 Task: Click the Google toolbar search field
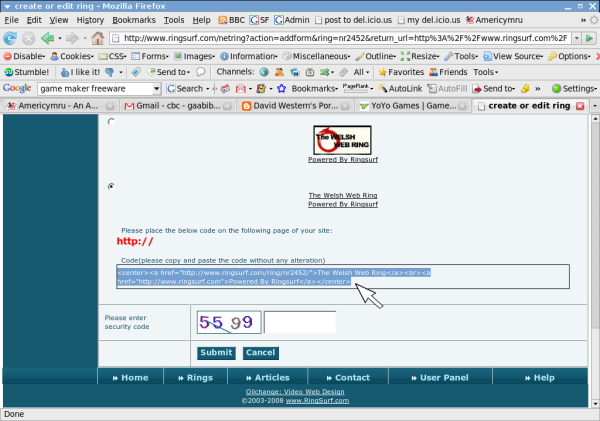(x=96, y=89)
